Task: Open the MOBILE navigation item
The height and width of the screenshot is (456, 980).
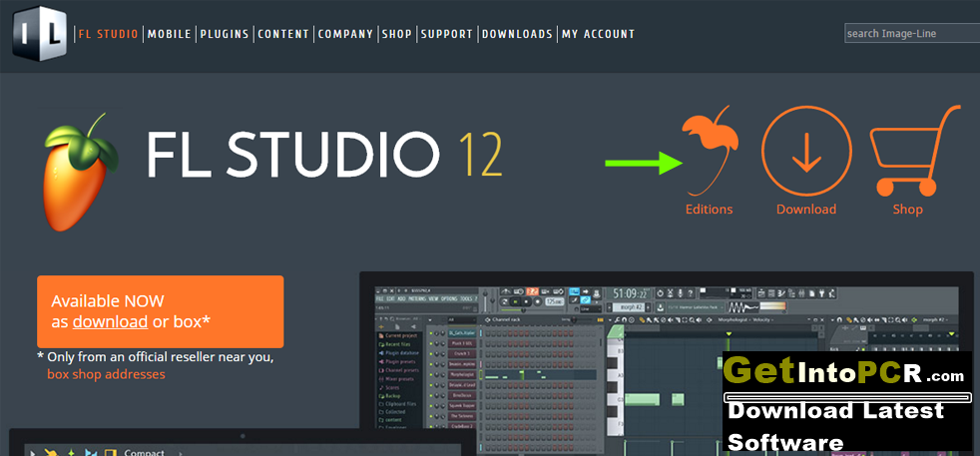Action: pyautogui.click(x=169, y=34)
